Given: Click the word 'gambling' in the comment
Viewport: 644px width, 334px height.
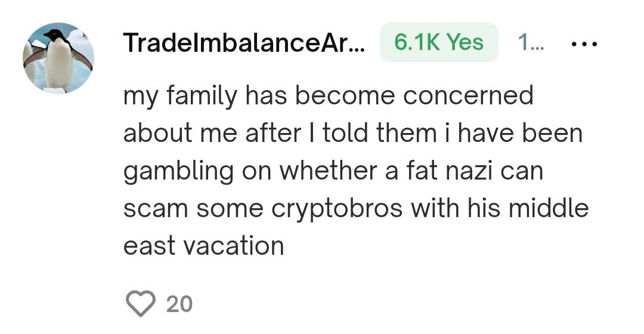Looking at the screenshot, I should (x=178, y=172).
